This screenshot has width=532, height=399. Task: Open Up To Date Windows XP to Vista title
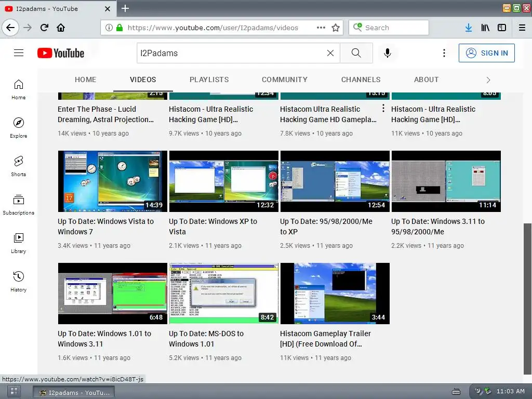(x=213, y=227)
